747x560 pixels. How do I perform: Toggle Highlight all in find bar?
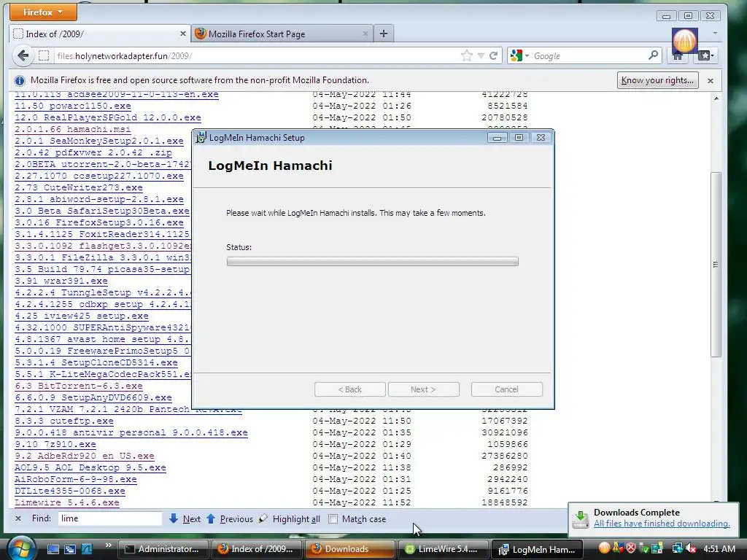pos(290,519)
